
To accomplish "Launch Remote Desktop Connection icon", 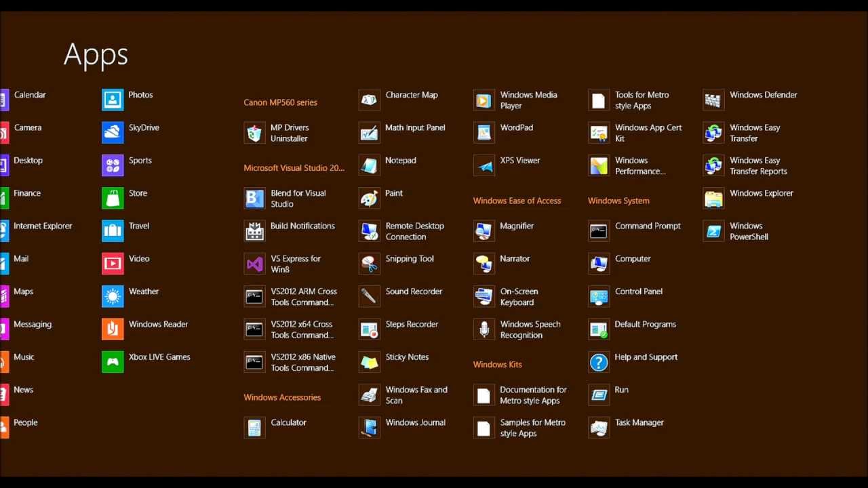I will 370,231.
